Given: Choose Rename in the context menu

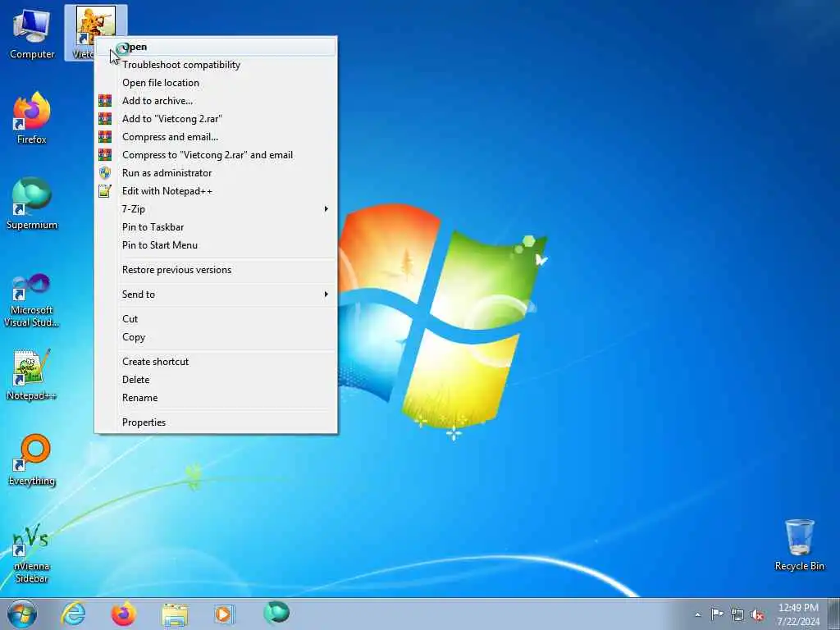Looking at the screenshot, I should pos(217,398).
